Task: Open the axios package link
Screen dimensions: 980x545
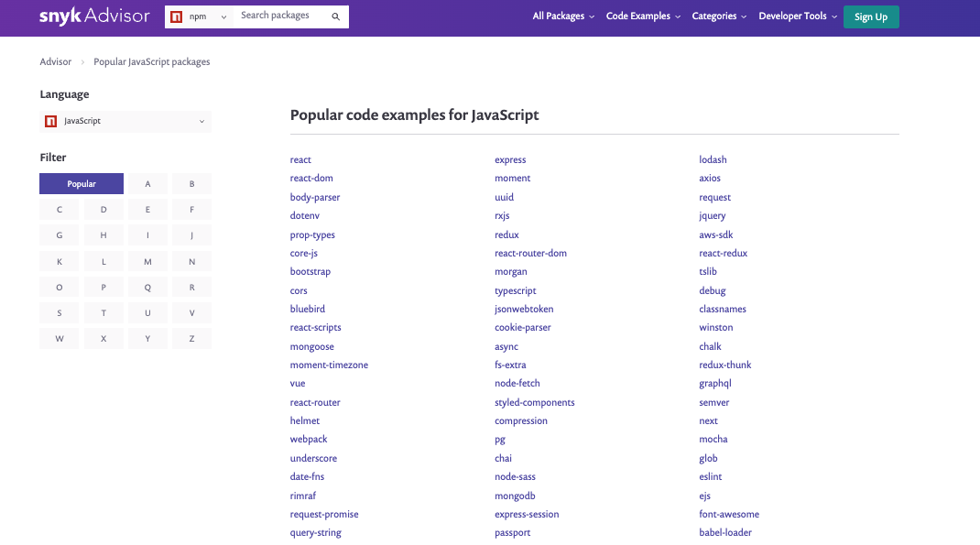Action: click(710, 178)
